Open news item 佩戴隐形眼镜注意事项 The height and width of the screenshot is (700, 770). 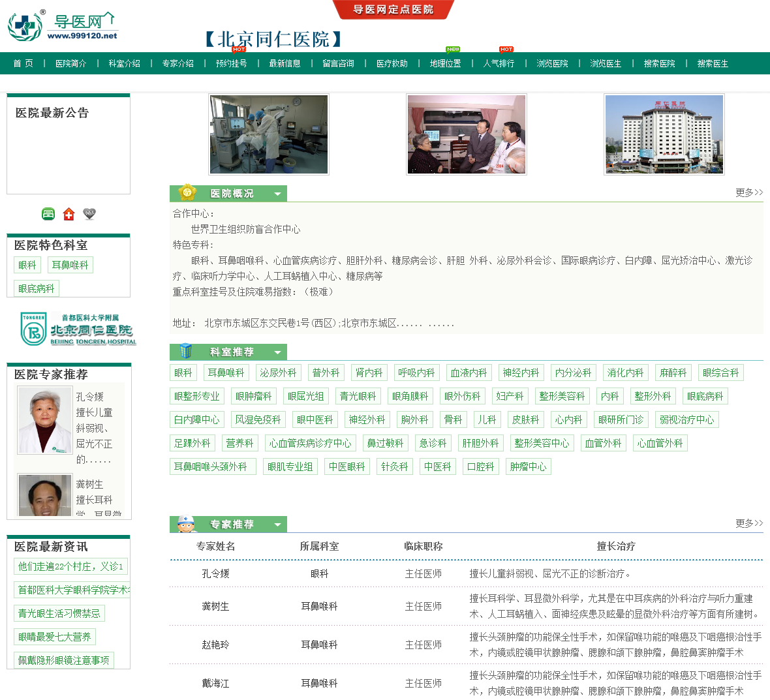click(64, 661)
